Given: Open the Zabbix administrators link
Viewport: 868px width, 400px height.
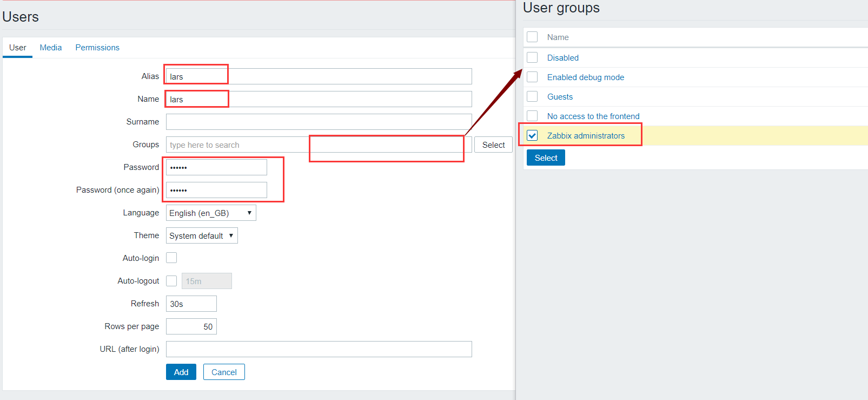Looking at the screenshot, I should [x=586, y=136].
